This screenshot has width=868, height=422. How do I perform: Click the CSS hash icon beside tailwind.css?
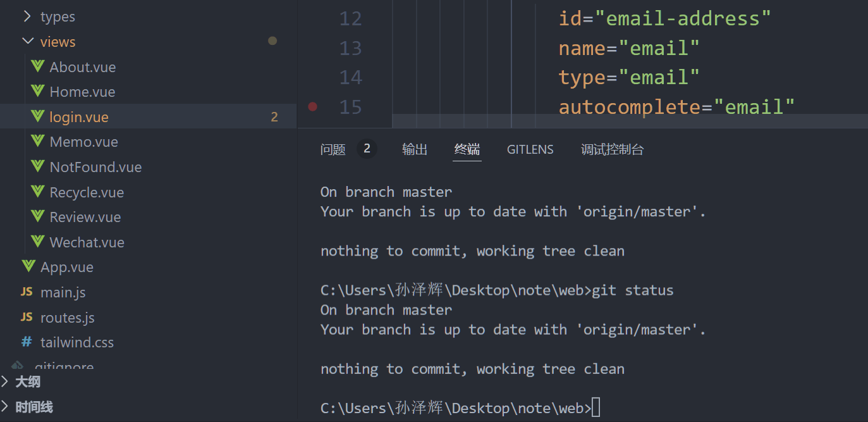(x=27, y=342)
